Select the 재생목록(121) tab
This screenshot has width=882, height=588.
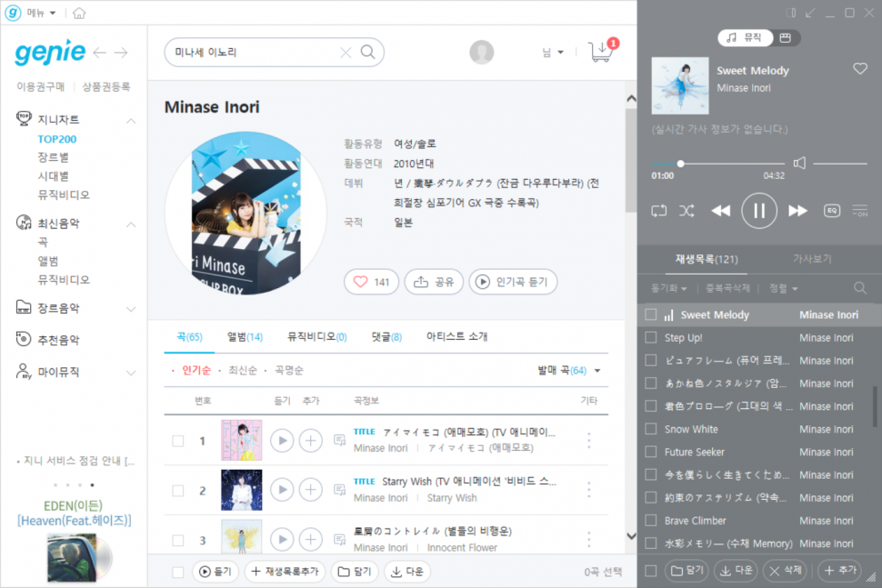click(x=707, y=259)
